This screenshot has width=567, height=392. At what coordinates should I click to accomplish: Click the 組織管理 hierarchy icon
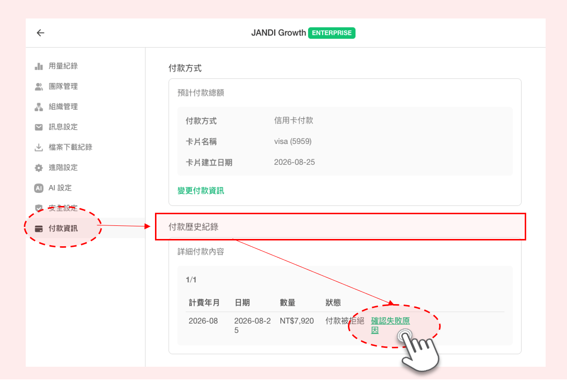click(x=39, y=107)
